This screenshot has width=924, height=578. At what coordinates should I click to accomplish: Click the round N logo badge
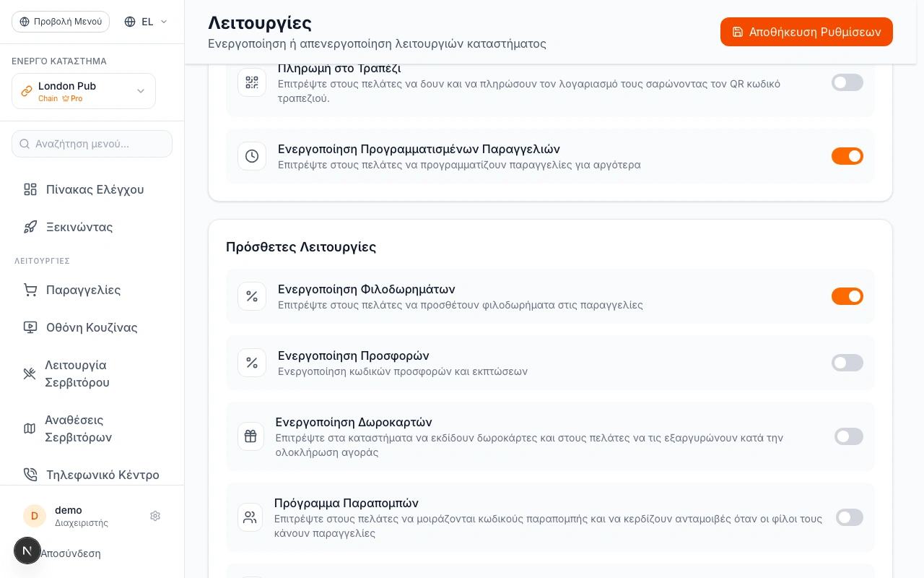[x=27, y=551]
